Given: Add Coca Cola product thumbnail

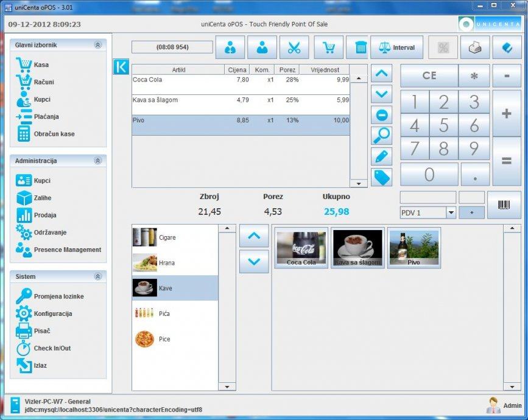Looking at the screenshot, I should (x=302, y=248).
